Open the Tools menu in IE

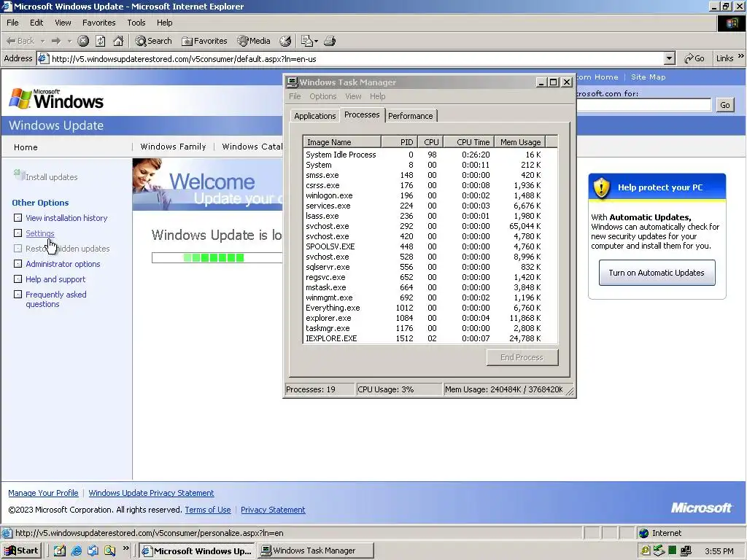point(136,23)
